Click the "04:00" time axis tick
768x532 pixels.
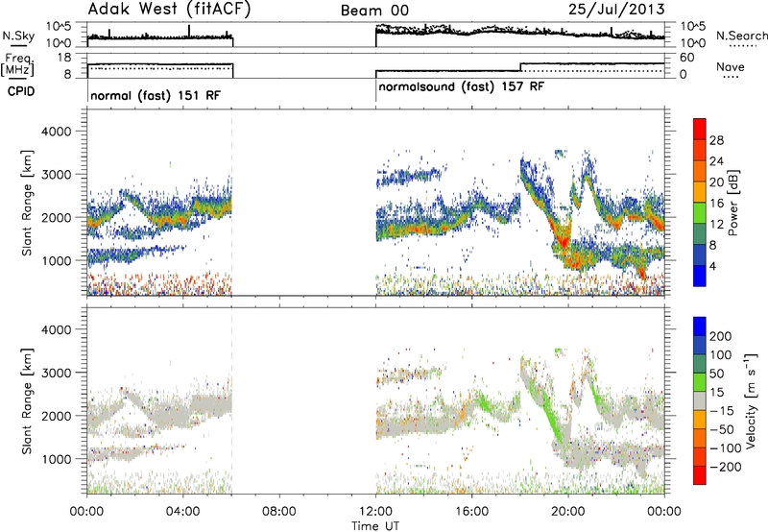pyautogui.click(x=183, y=512)
